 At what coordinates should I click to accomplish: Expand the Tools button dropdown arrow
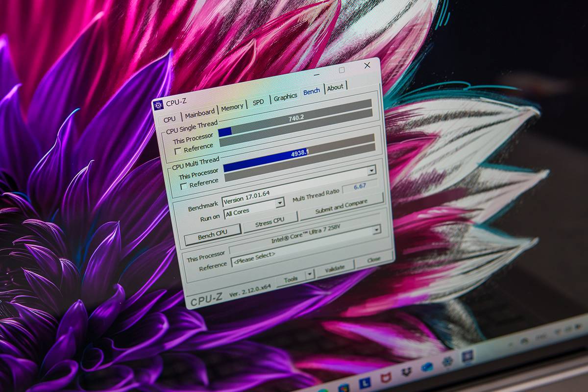point(310,274)
